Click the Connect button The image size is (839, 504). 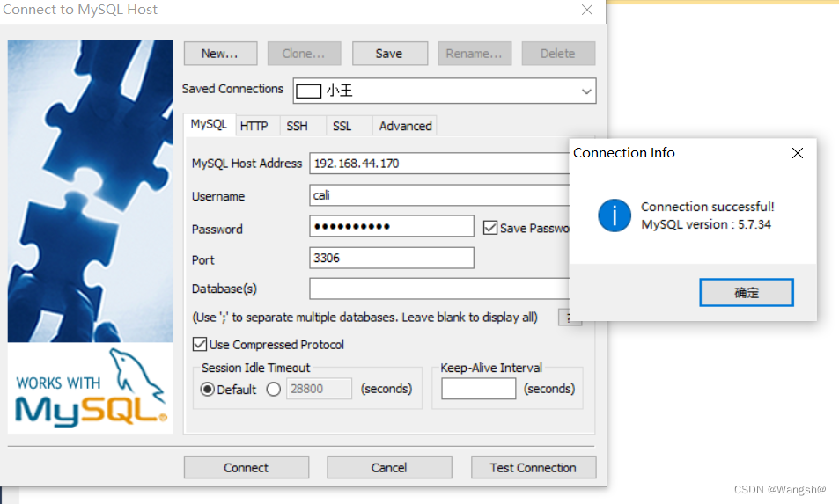tap(247, 468)
